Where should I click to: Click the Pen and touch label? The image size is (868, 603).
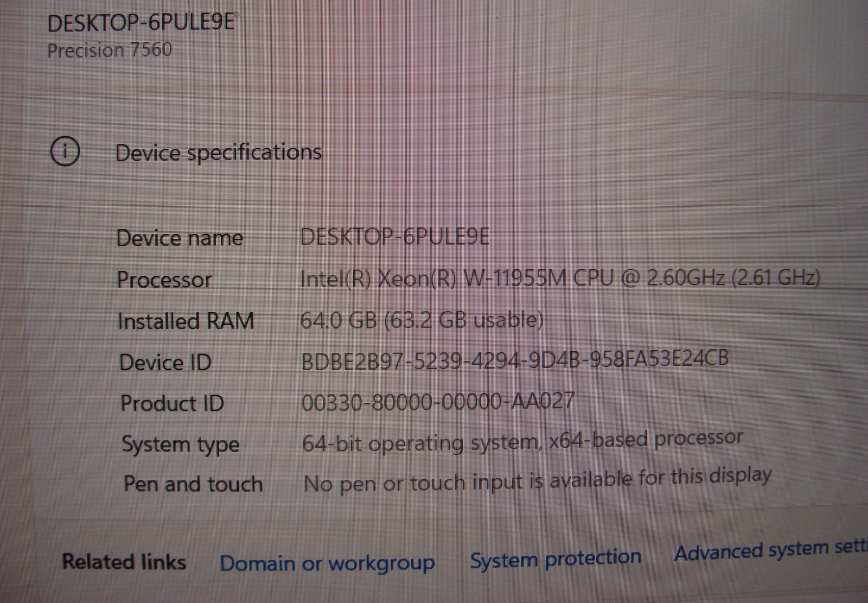193,484
